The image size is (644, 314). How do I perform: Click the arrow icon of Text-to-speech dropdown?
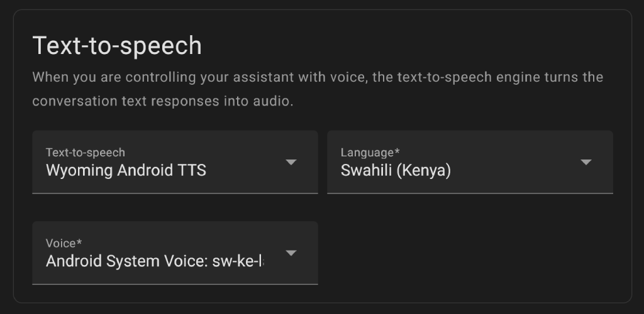click(x=291, y=162)
